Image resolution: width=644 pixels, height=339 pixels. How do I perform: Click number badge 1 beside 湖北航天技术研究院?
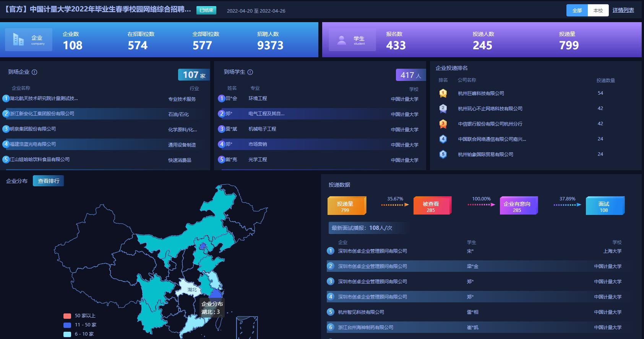[x=6, y=98]
